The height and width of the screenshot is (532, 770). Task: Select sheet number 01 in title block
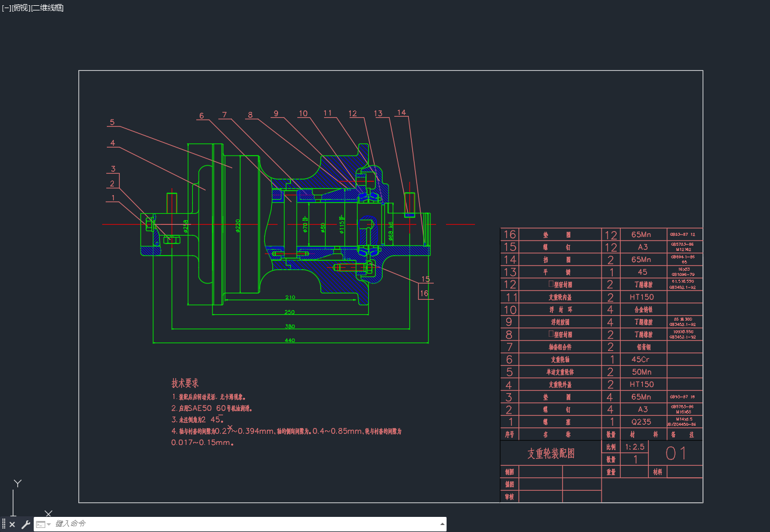(x=676, y=453)
